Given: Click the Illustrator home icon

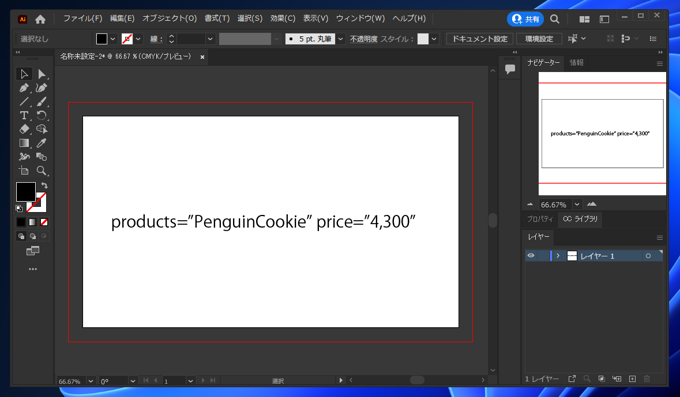Looking at the screenshot, I should pyautogui.click(x=40, y=19).
